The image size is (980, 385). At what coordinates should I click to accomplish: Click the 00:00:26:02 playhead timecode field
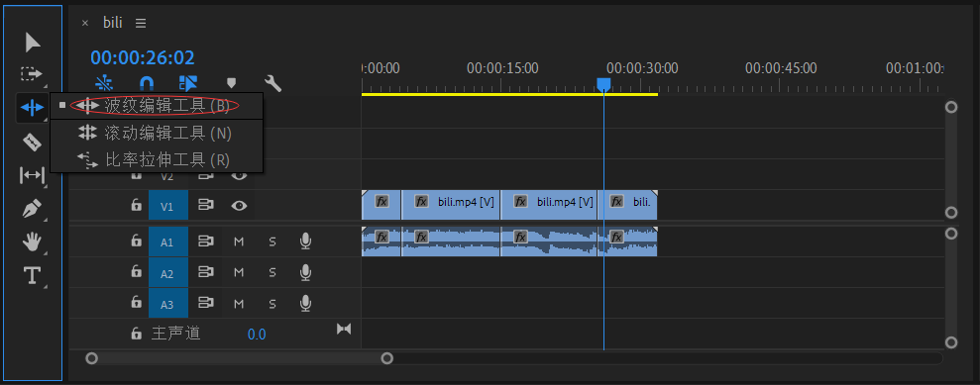click(143, 58)
